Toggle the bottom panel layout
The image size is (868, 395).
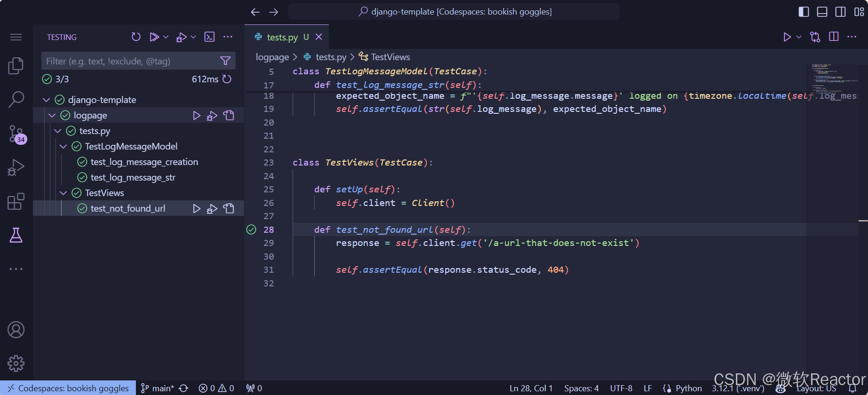822,12
